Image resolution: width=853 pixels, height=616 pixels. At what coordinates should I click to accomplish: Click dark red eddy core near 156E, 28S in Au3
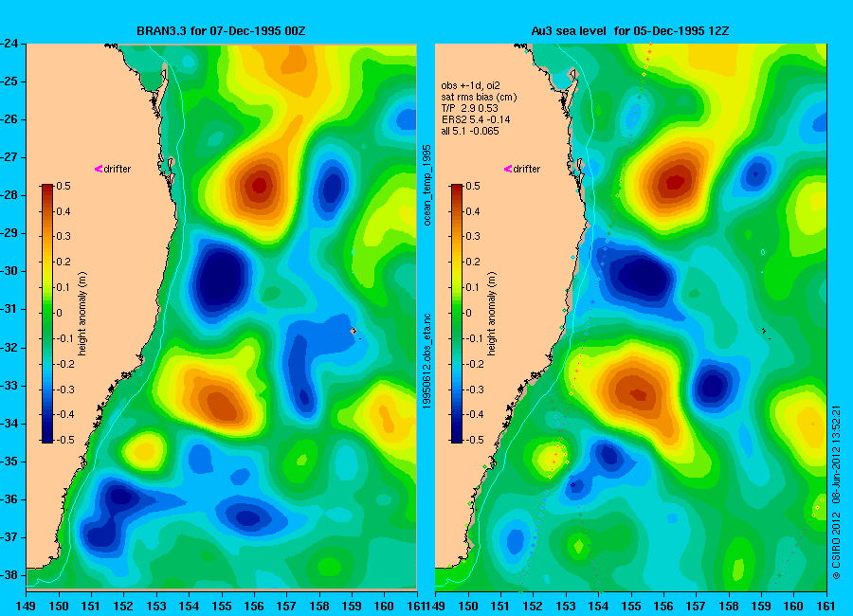pos(675,181)
